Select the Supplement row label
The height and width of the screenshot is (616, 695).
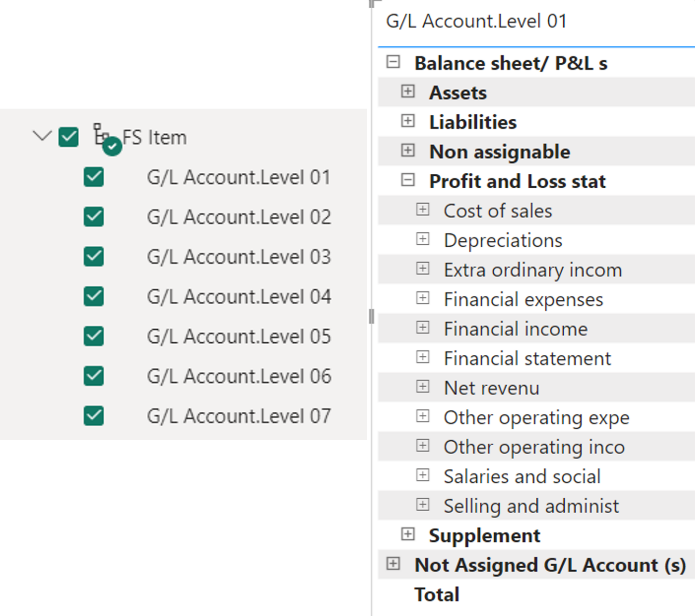coord(485,536)
